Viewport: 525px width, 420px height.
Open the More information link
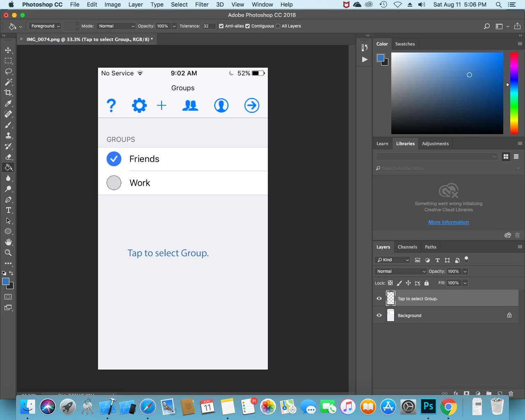point(449,222)
